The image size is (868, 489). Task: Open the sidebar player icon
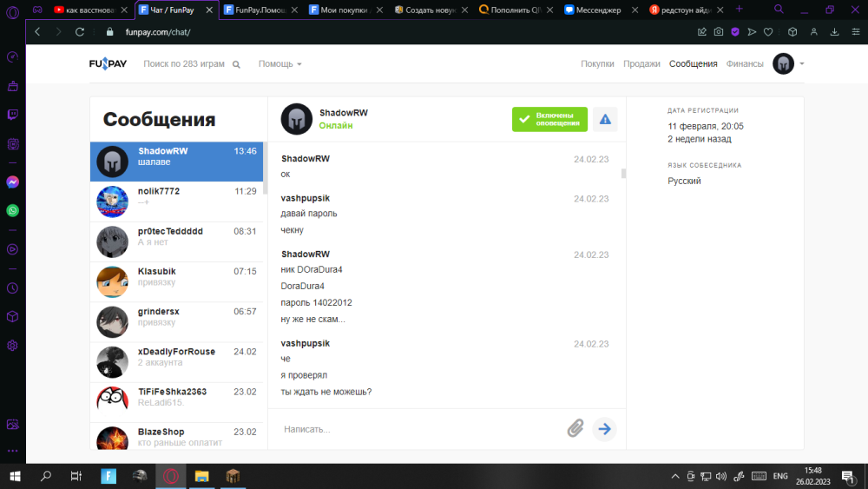tap(12, 249)
